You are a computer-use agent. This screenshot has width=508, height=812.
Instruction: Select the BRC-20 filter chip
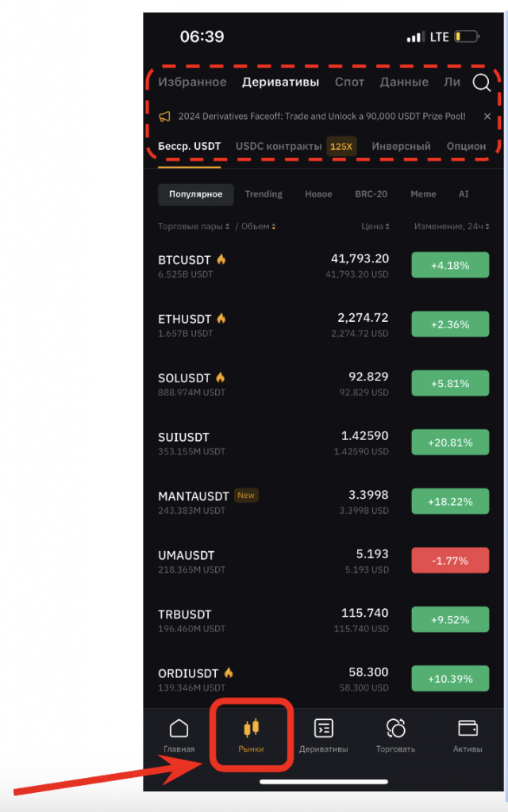(371, 194)
